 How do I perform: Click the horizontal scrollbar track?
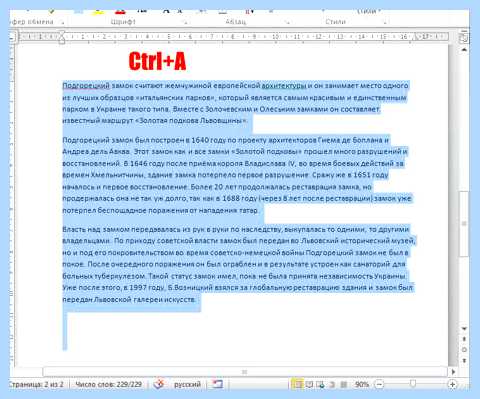click(245, 371)
